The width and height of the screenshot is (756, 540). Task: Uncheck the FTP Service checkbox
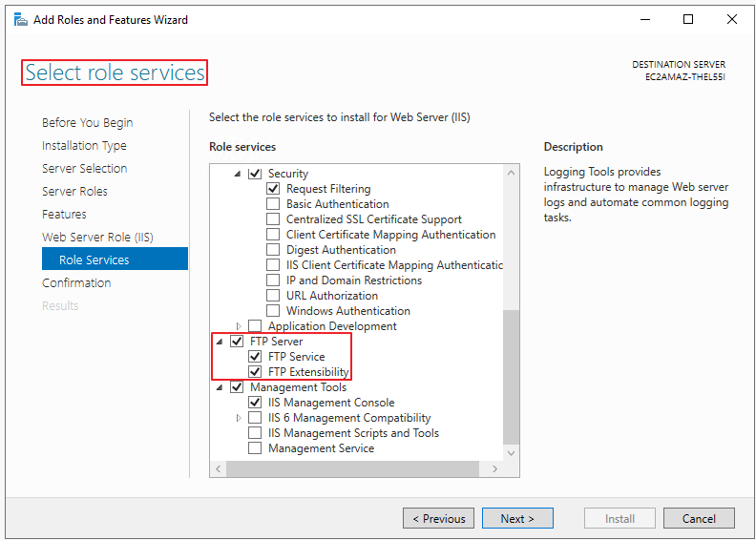(x=255, y=357)
